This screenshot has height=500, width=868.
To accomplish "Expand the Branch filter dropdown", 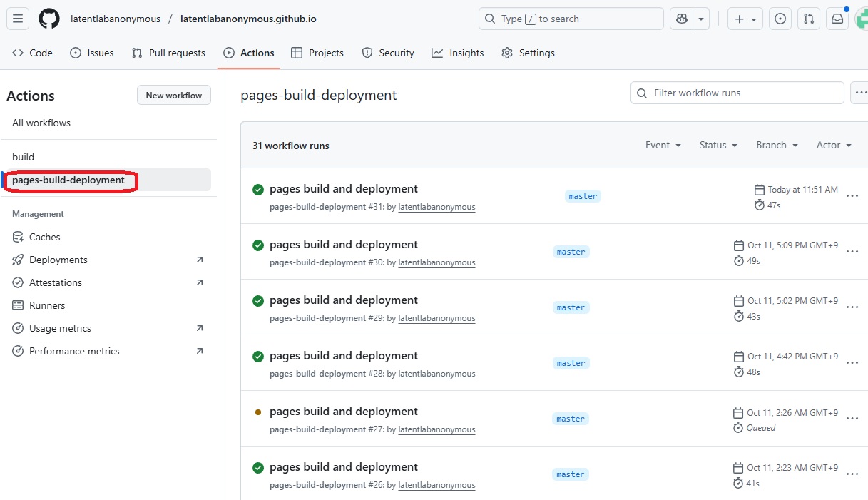I will click(x=777, y=145).
